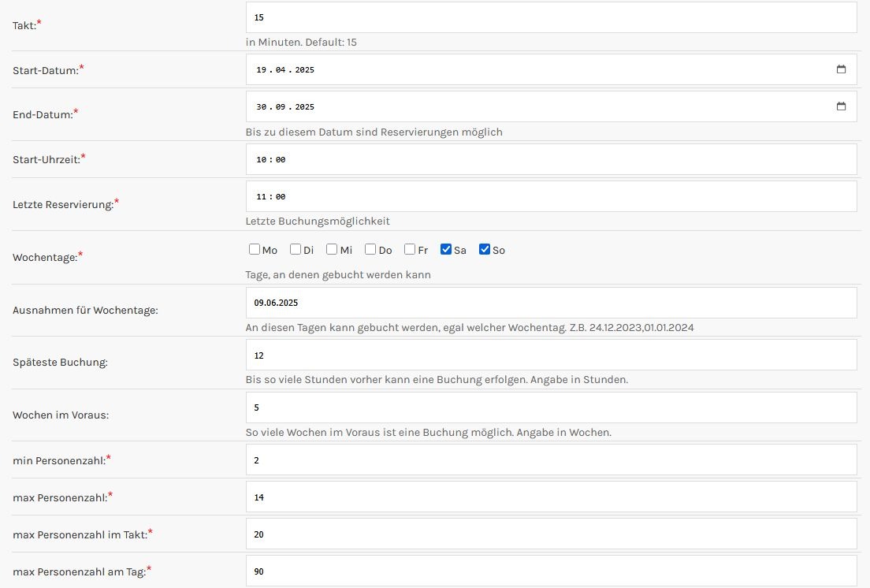870x588 pixels.
Task: Click the 'Wochen im Voraus:' label
Action: tap(61, 415)
